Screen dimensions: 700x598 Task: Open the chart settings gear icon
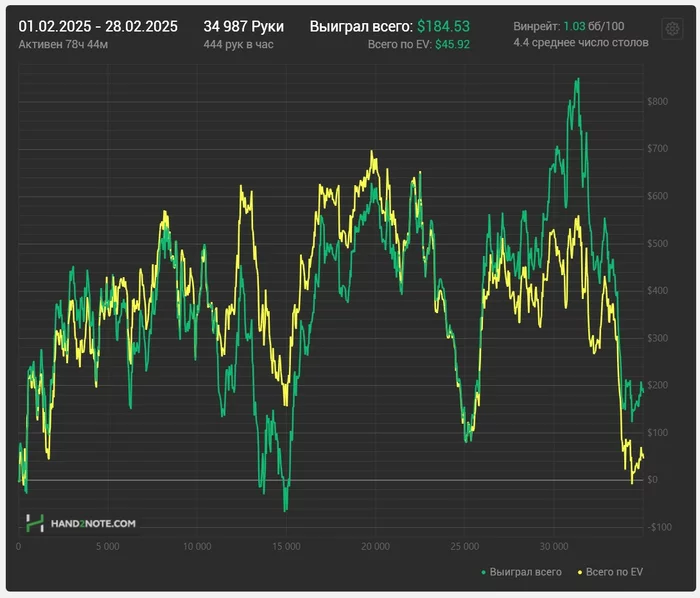(672, 29)
